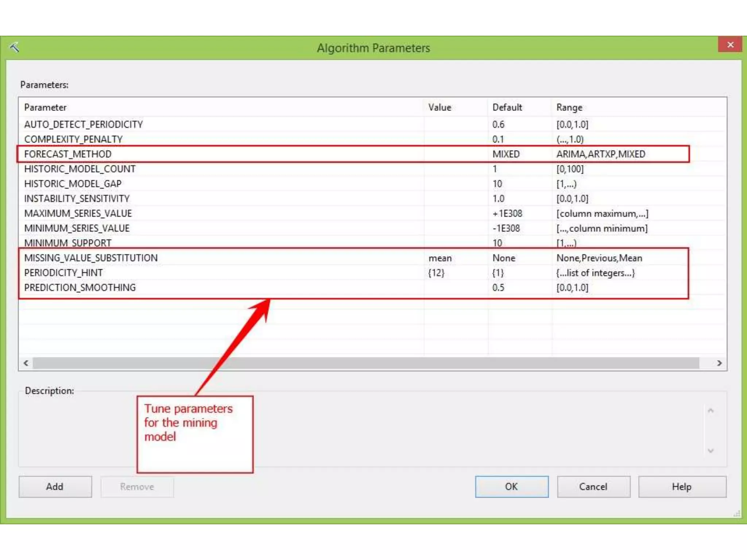This screenshot has width=747, height=560.
Task: Open Help for algorithm parameters
Action: click(682, 486)
